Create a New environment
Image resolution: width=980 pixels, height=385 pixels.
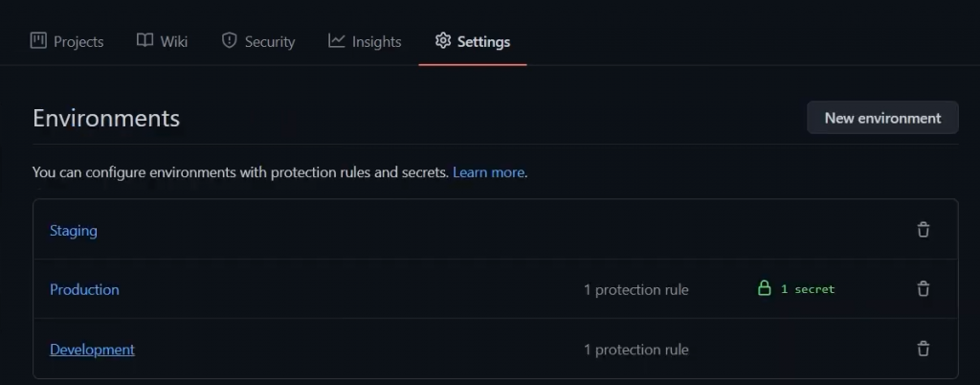(882, 118)
